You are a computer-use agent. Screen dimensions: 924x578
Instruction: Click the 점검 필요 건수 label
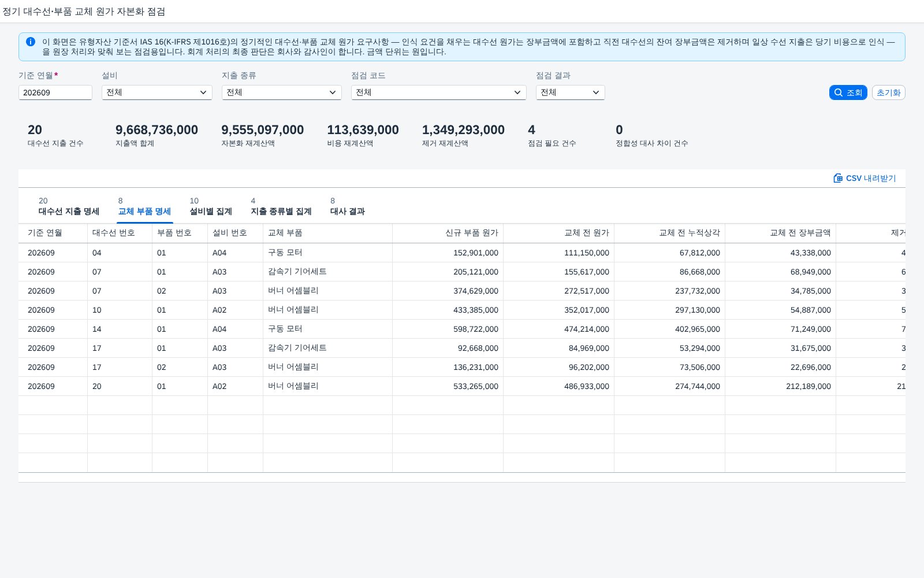[x=552, y=143]
